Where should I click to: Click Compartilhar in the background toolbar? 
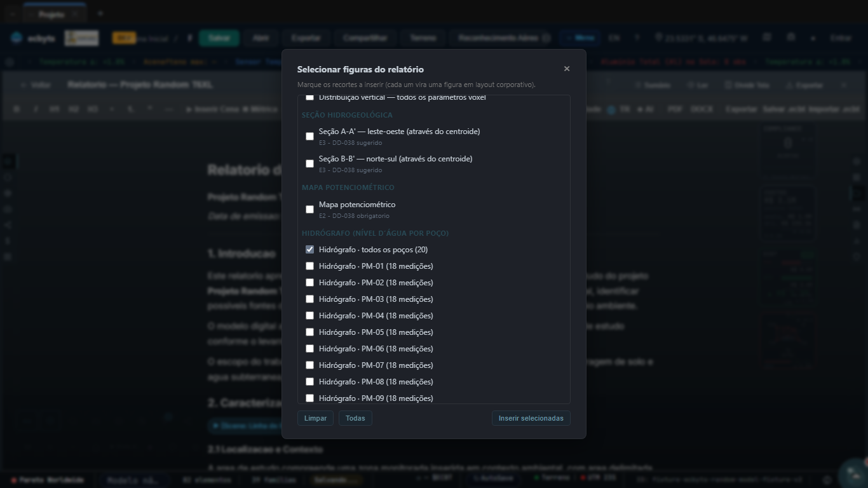365,38
